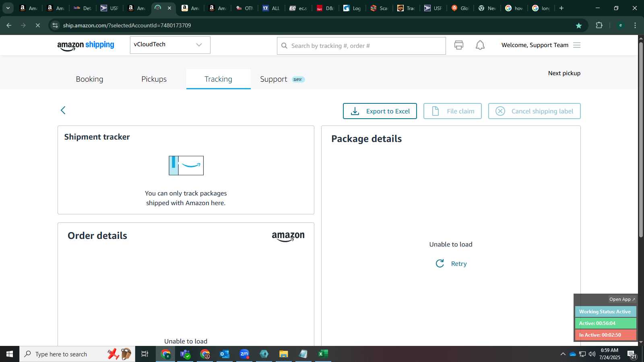Open the Chrome profile avatar
Image resolution: width=644 pixels, height=362 pixels.
(621, 25)
